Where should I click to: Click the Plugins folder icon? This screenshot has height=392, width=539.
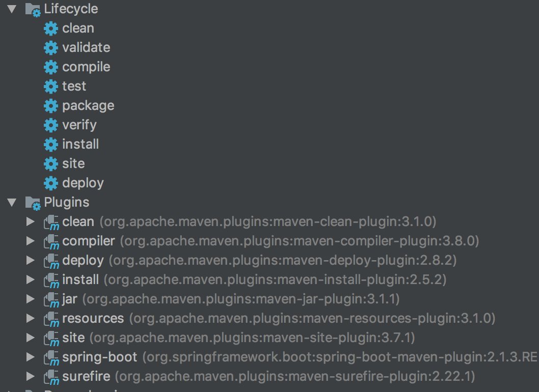tap(33, 203)
